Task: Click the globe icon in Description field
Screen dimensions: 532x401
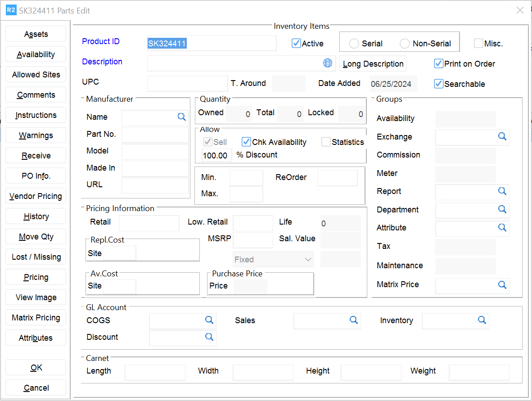Action: 328,63
